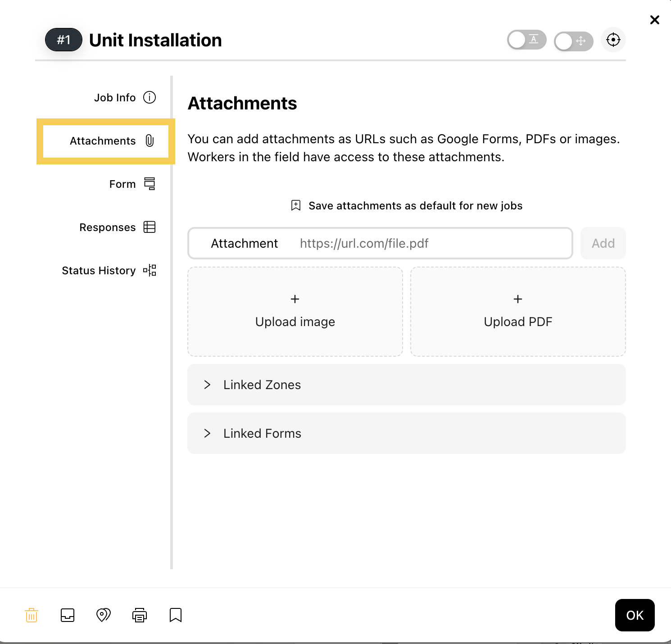Image resolution: width=671 pixels, height=644 pixels.
Task: Expand the Linked Zones section
Action: 407,385
